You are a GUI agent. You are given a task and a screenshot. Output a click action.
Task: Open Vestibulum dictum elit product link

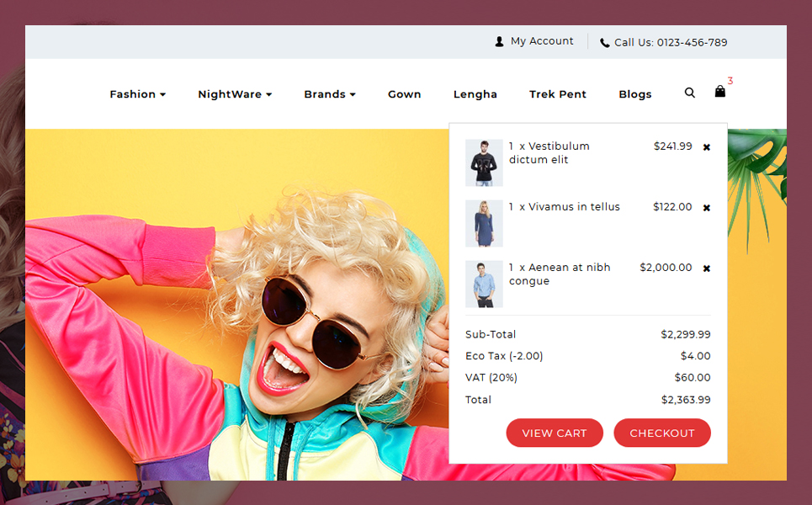(549, 153)
